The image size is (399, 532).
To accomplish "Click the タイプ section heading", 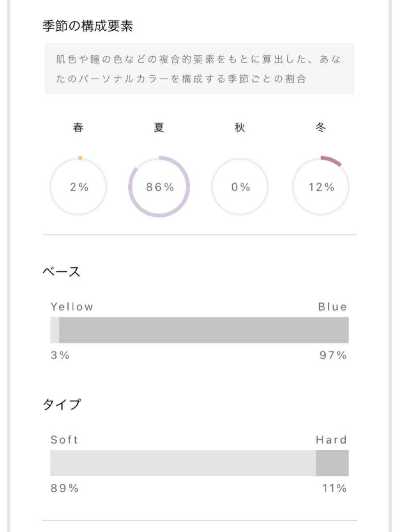I will [62, 404].
